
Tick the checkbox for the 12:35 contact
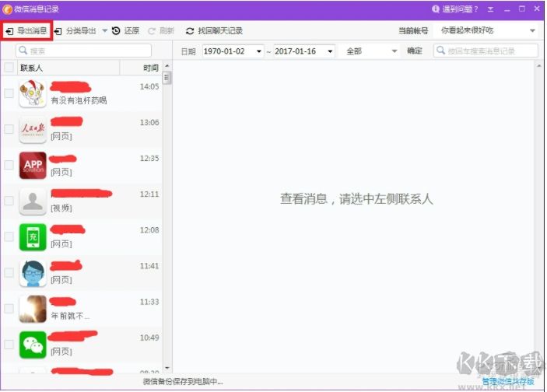[x=9, y=165]
